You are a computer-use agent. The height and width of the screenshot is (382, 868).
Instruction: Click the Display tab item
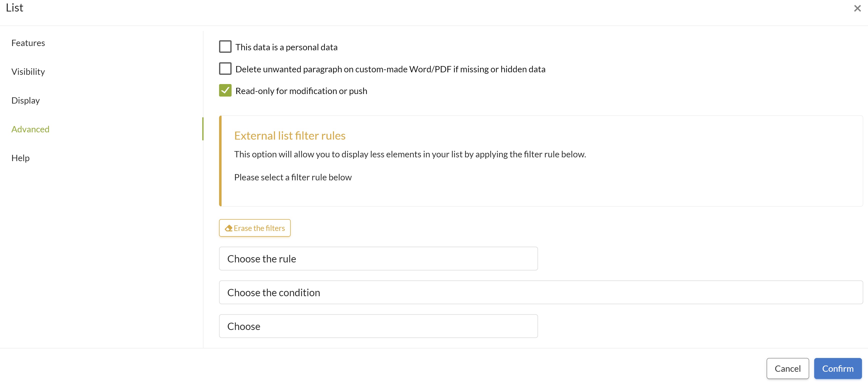(26, 100)
